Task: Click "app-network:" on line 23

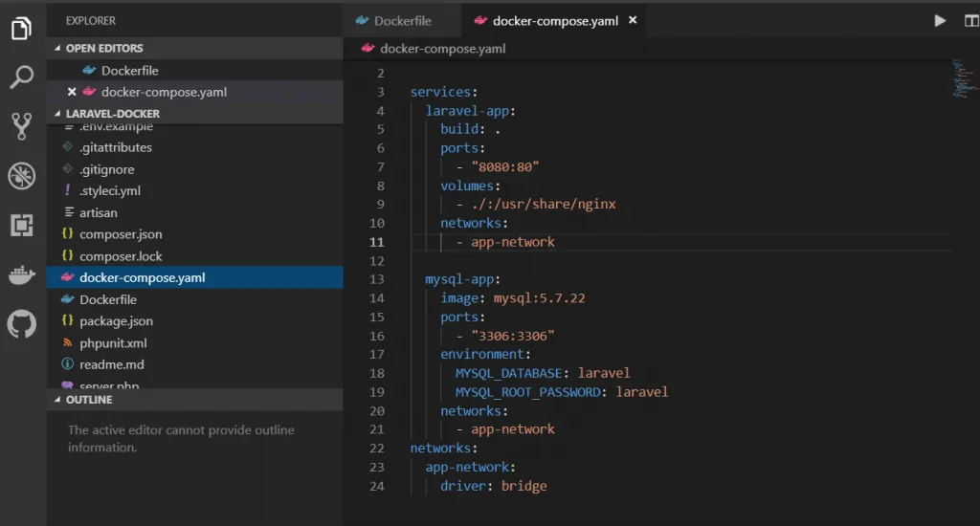Action: pos(470,468)
